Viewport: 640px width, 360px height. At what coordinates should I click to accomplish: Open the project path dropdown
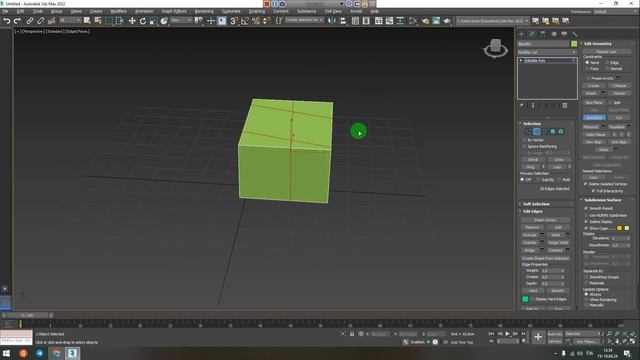point(492,20)
